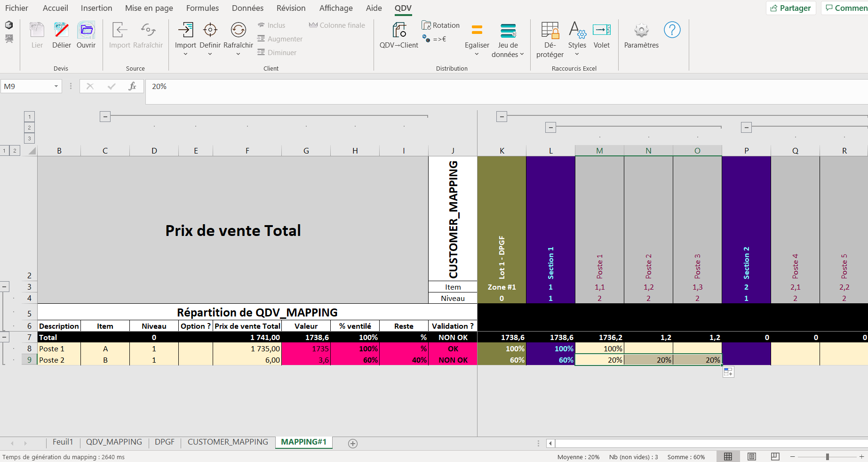The image size is (868, 462).
Task: Click in the formula bar showing 20%
Action: pyautogui.click(x=507, y=91)
